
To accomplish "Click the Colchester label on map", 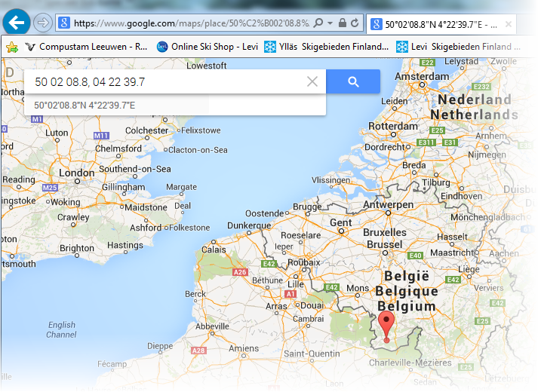I will [147, 130].
